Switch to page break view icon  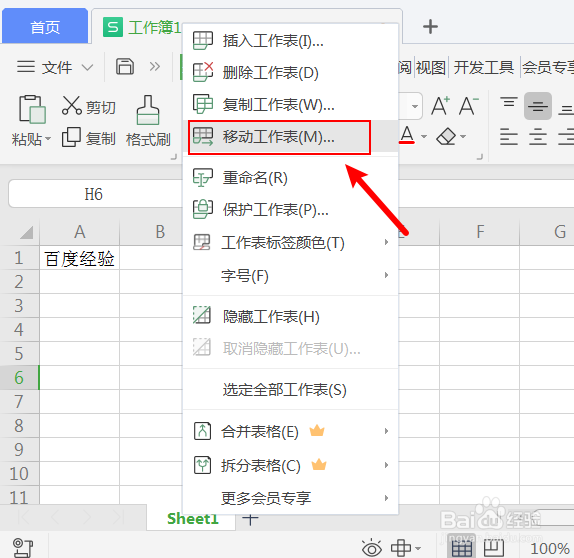coord(494,548)
